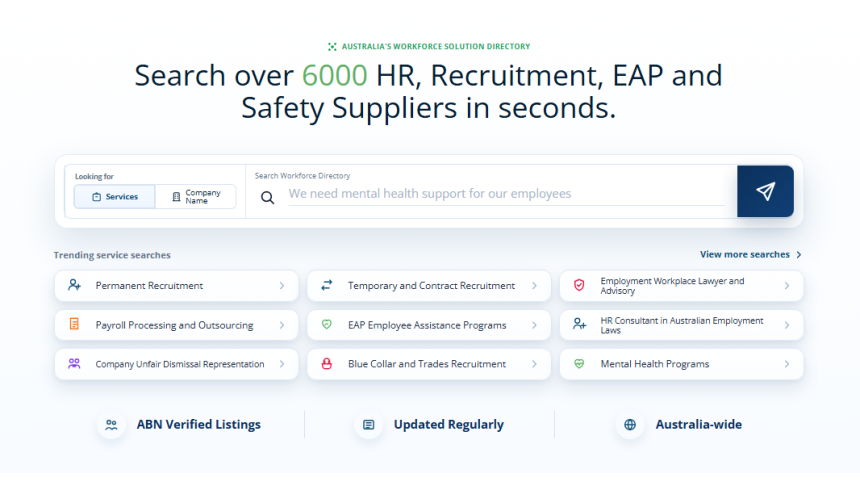Click the green heart icon for Mental Health Programs
The width and height of the screenshot is (860, 486).
pyautogui.click(x=579, y=363)
